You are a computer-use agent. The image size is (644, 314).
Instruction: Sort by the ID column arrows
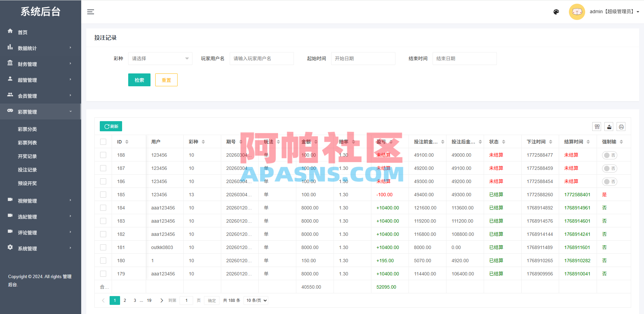(127, 142)
